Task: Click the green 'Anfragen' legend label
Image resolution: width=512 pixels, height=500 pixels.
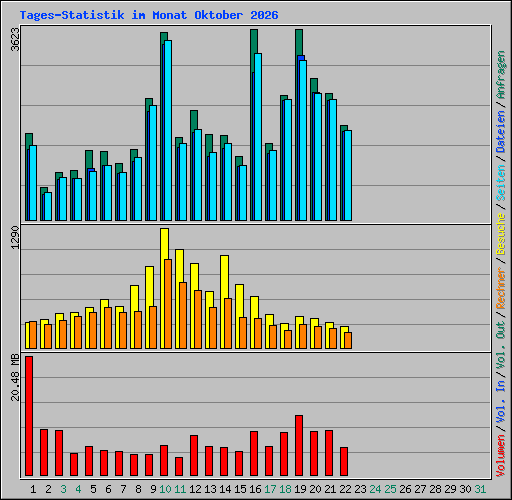Action: pyautogui.click(x=501, y=75)
